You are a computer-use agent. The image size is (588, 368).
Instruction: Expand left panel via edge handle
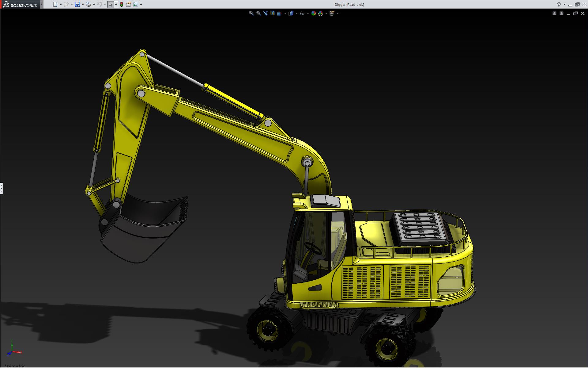tap(1, 188)
